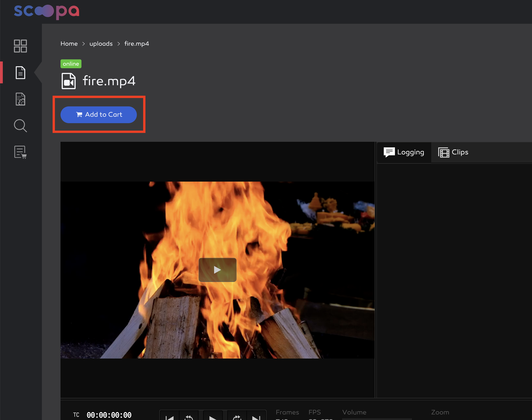Open the cart list icon in sidebar
532x420 pixels.
pyautogui.click(x=20, y=152)
